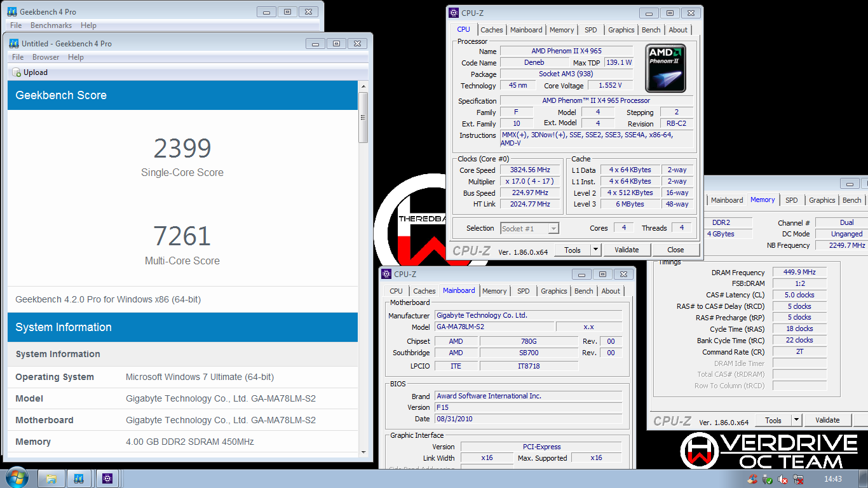The image size is (868, 488).
Task: Open Help menu in Geekbench 4 Pro window
Action: (x=88, y=25)
